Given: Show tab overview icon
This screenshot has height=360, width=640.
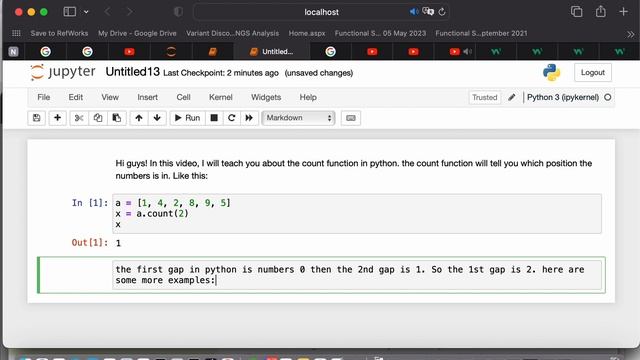Looking at the screenshot, I should tap(576, 11).
